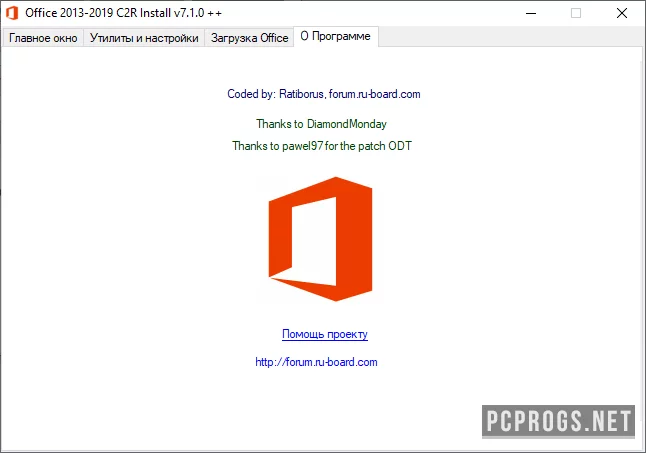The width and height of the screenshot is (646, 453).
Task: Select the О Программе tab
Action: [335, 37]
